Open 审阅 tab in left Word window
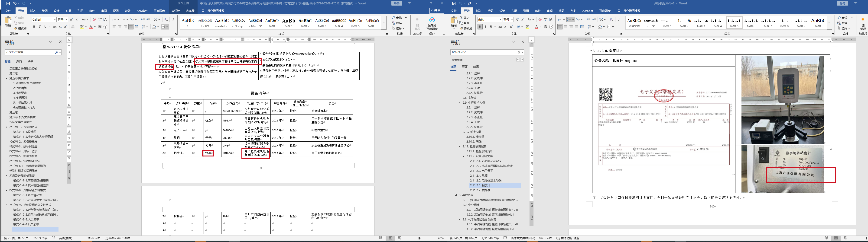 [x=104, y=11]
